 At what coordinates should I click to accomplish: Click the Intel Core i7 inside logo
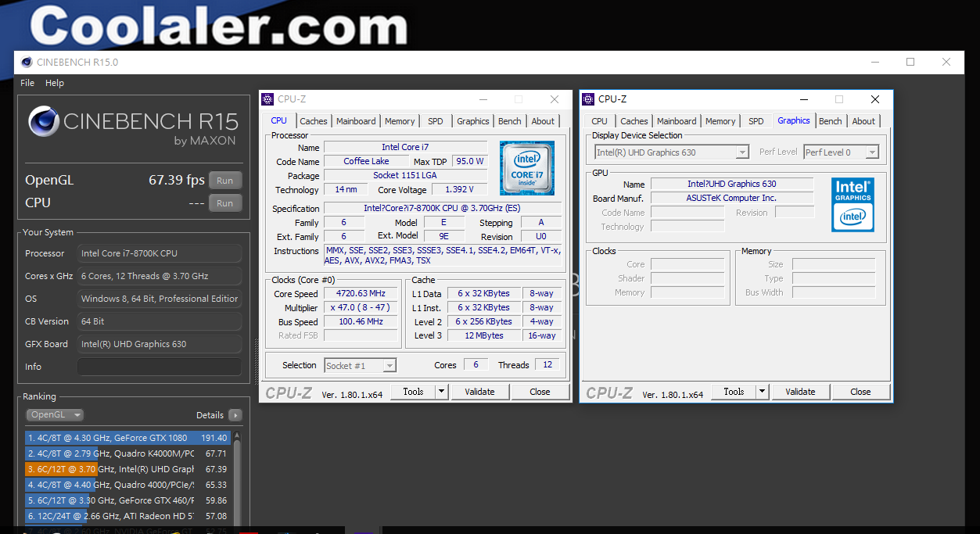click(x=527, y=168)
